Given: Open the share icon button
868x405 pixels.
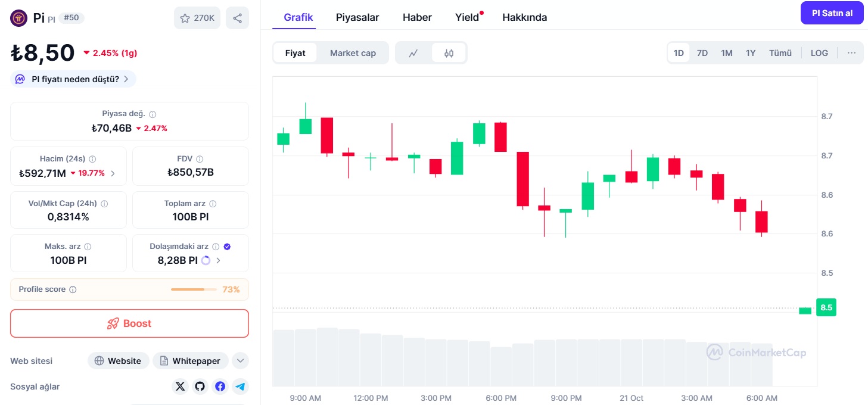Looking at the screenshot, I should click(237, 18).
